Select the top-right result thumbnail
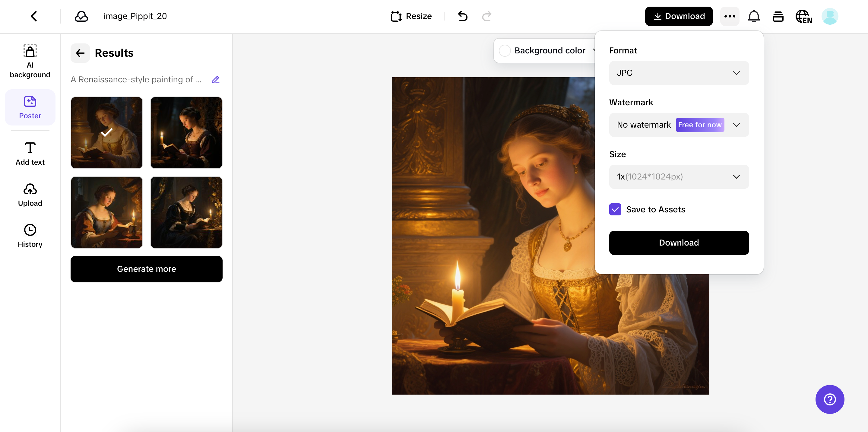 click(186, 132)
